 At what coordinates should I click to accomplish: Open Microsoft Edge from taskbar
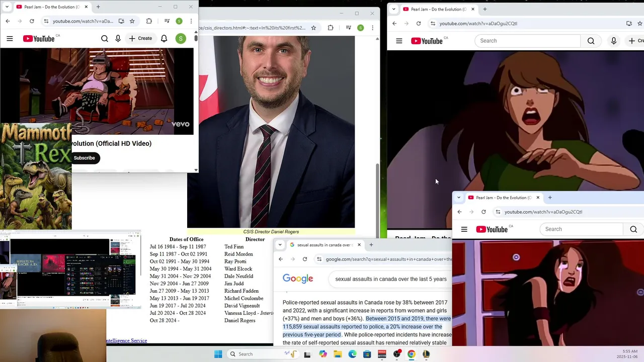coord(352,354)
